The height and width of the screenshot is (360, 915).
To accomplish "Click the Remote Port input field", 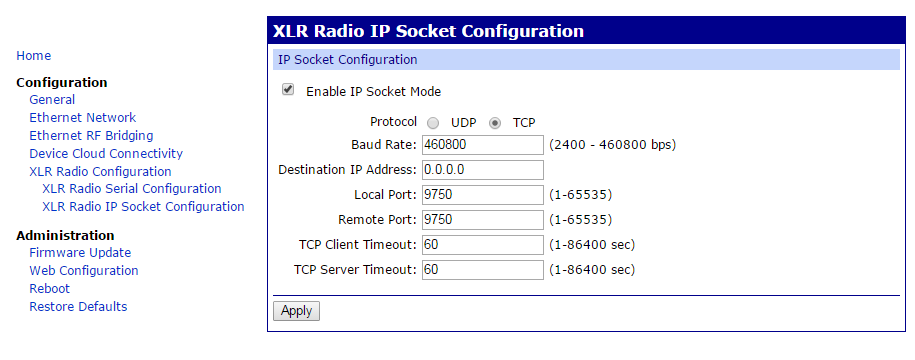I will (483, 220).
